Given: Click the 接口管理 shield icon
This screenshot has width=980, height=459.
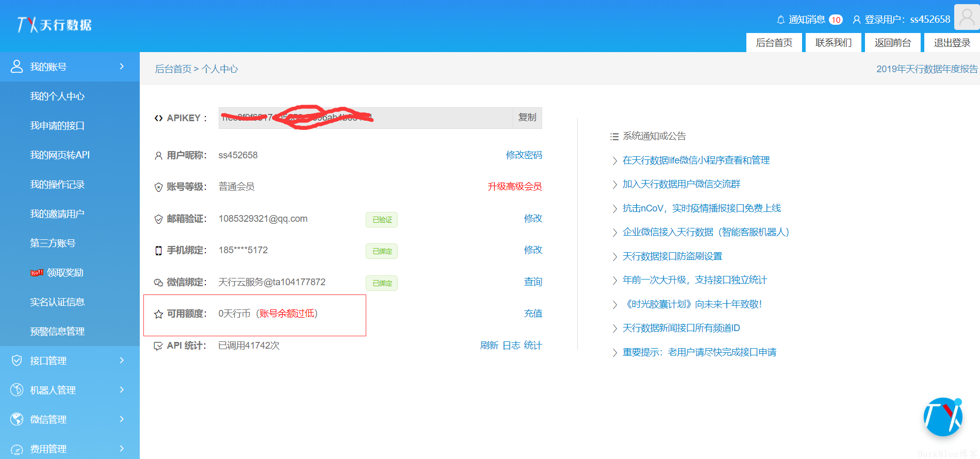Looking at the screenshot, I should pos(17,360).
